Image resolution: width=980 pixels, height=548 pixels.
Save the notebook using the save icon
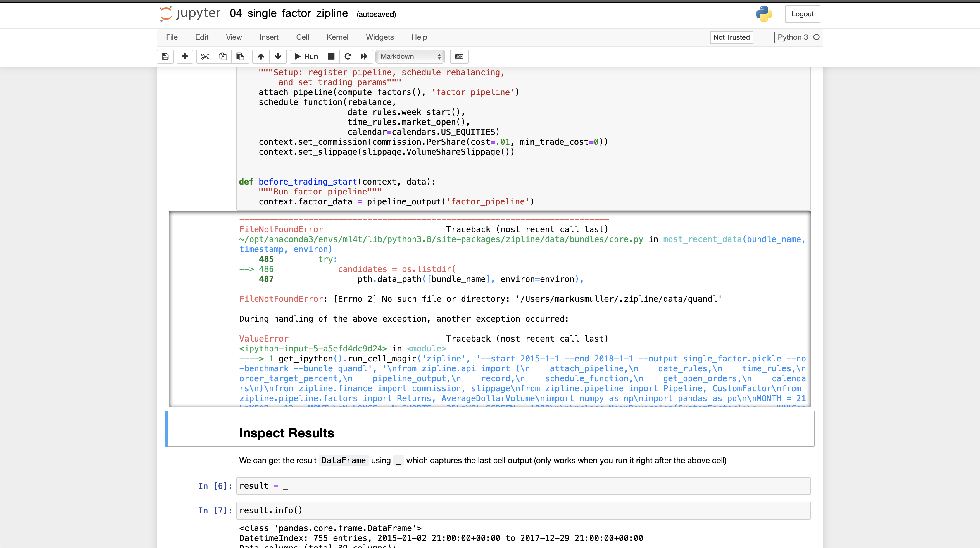[x=165, y=56]
